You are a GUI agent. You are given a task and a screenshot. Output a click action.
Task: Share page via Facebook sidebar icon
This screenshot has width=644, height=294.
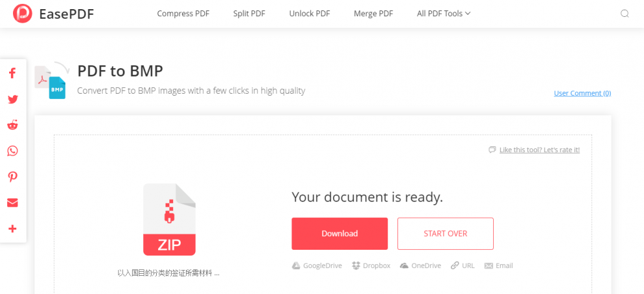(x=12, y=73)
